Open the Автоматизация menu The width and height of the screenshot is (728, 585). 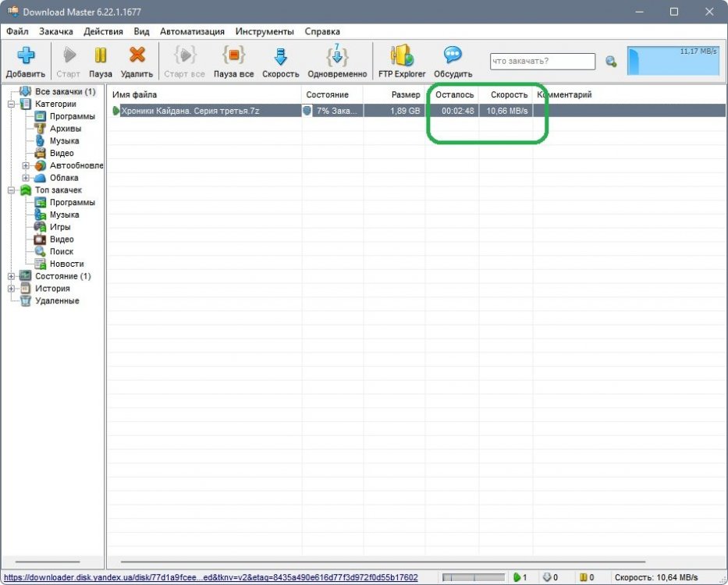click(x=192, y=31)
